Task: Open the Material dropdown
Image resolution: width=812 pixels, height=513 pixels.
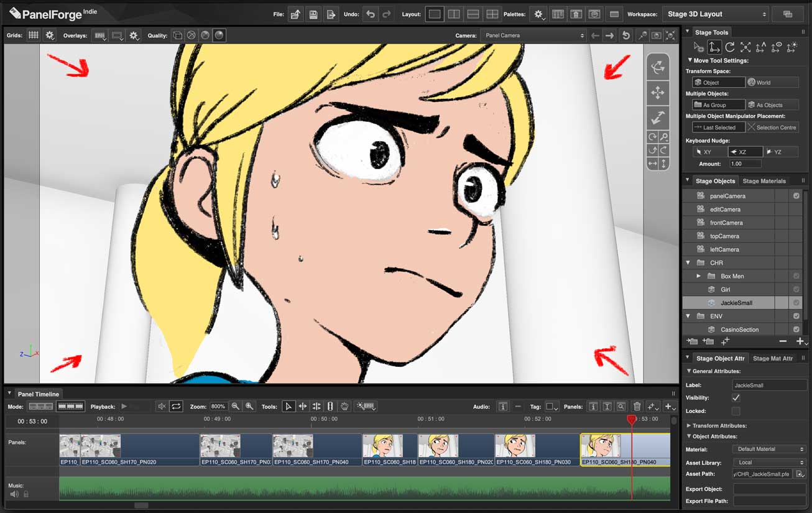Action: [770, 449]
